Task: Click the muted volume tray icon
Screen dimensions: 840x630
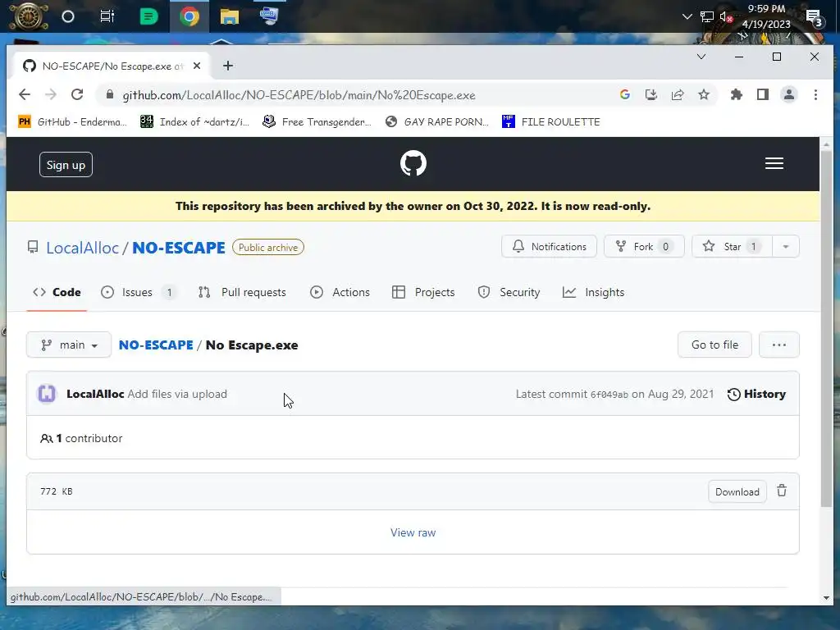Action: 726,16
